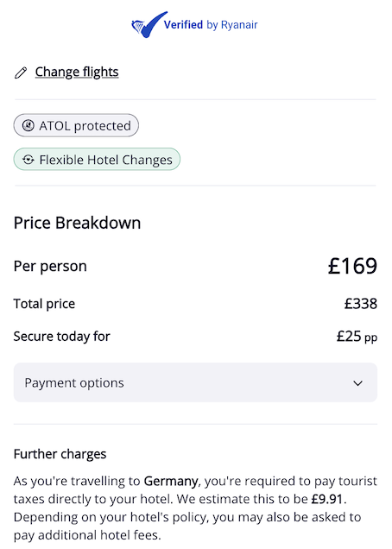Click the Payment options chevron arrow

click(x=357, y=383)
